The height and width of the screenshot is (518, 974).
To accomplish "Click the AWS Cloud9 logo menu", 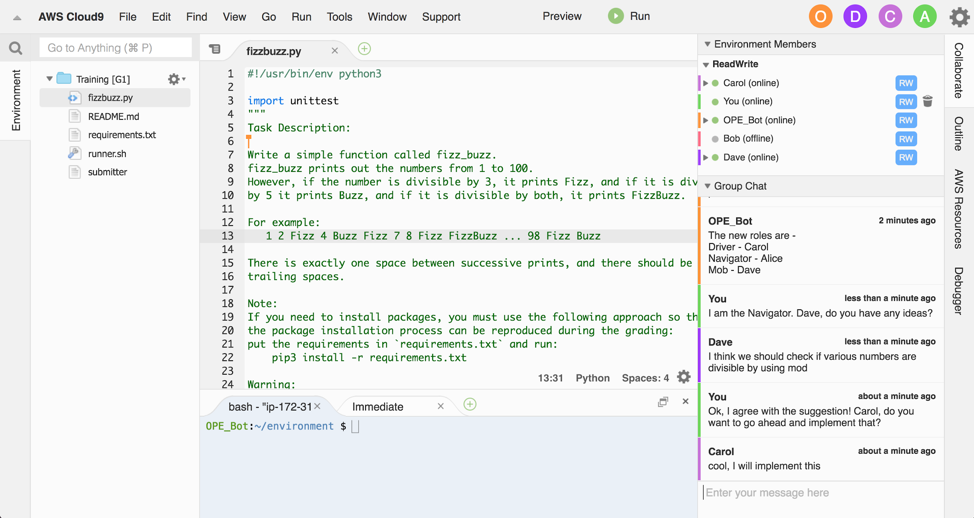I will click(x=71, y=17).
